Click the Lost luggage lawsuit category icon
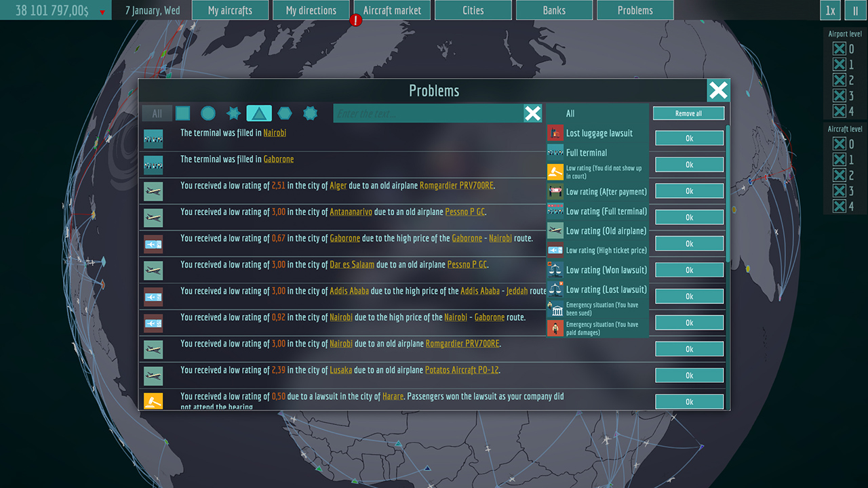Image resolution: width=868 pixels, height=488 pixels. tap(555, 133)
